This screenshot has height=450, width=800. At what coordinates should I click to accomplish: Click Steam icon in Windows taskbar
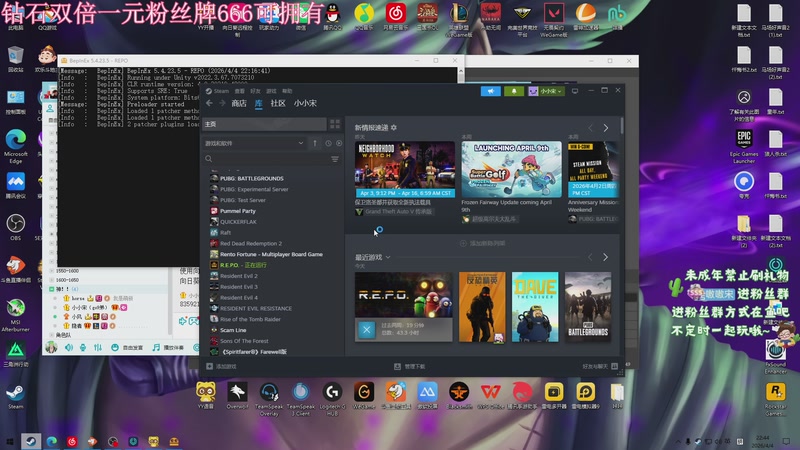point(31,441)
